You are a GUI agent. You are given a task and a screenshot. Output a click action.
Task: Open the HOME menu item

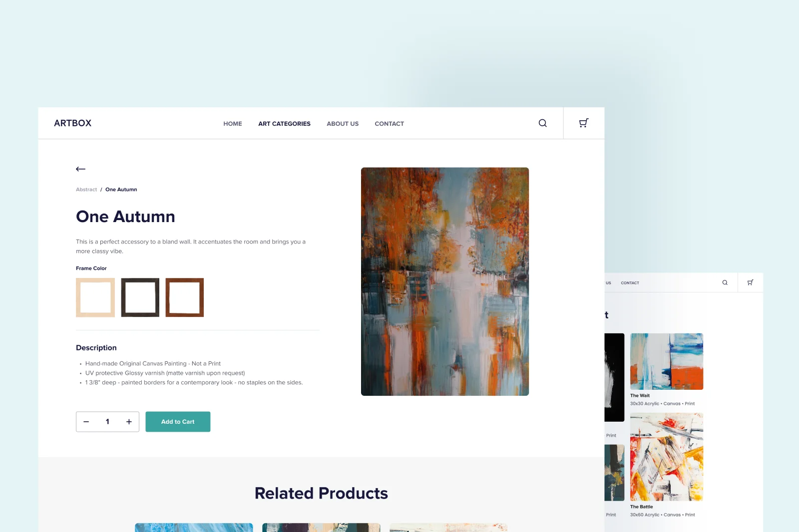coord(233,124)
